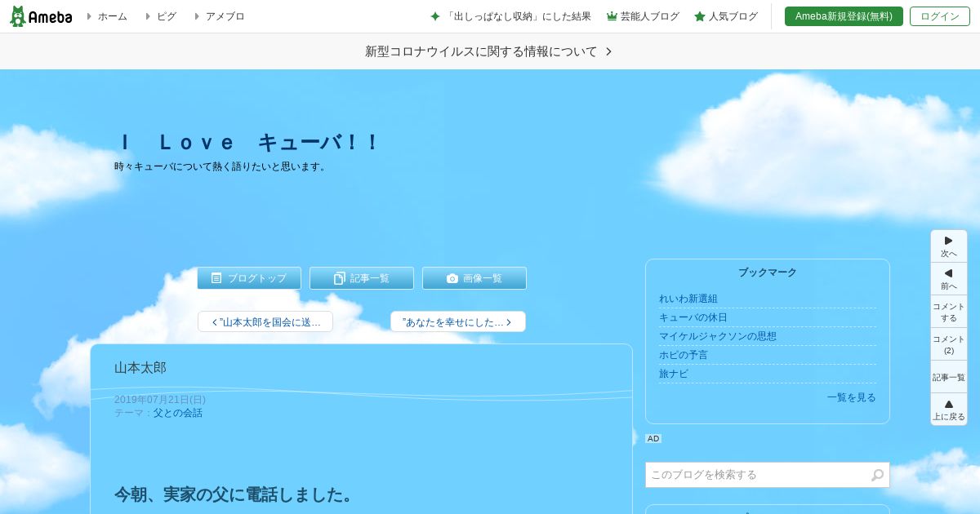Click コメント(2) floating button
980x514 pixels.
coord(949,344)
